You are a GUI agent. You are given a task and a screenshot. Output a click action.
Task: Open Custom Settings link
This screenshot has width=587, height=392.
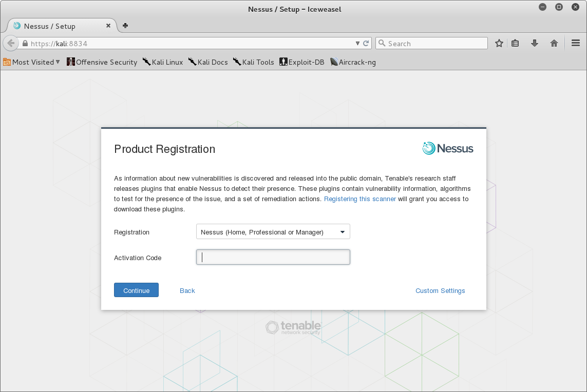[x=440, y=290]
